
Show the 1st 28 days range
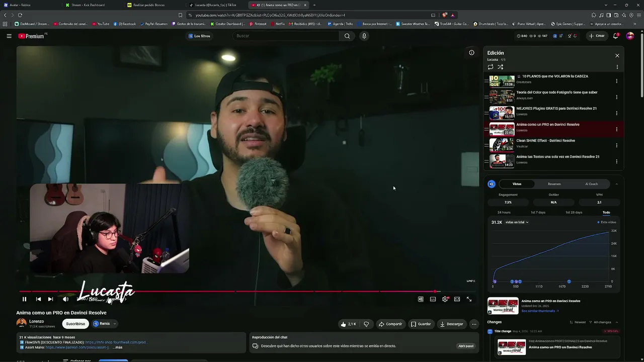574,213
